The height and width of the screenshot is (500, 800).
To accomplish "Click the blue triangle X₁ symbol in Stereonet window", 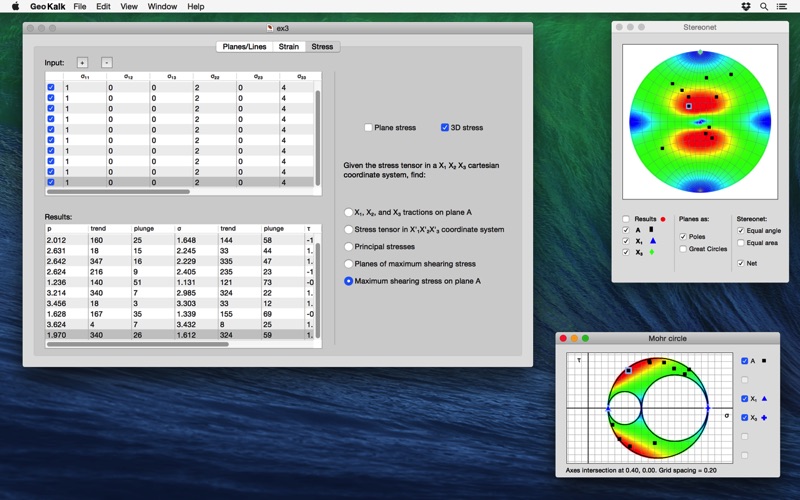I will [x=653, y=241].
